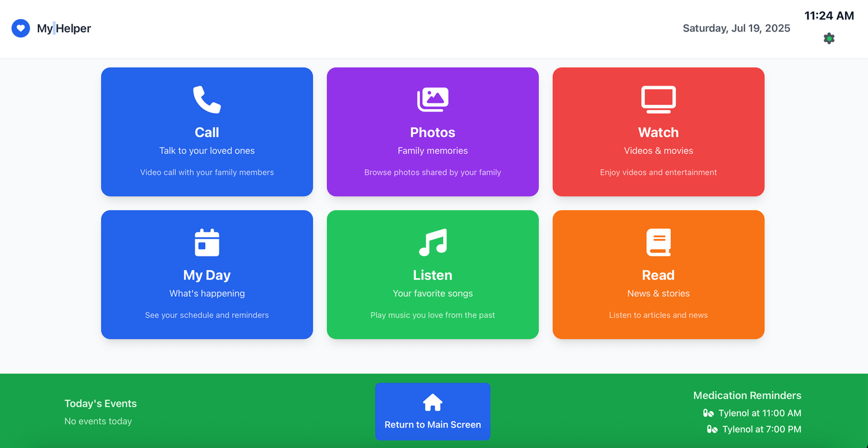Click the calendar icon in My Day
Image resolution: width=868 pixels, height=448 pixels.
tap(206, 242)
